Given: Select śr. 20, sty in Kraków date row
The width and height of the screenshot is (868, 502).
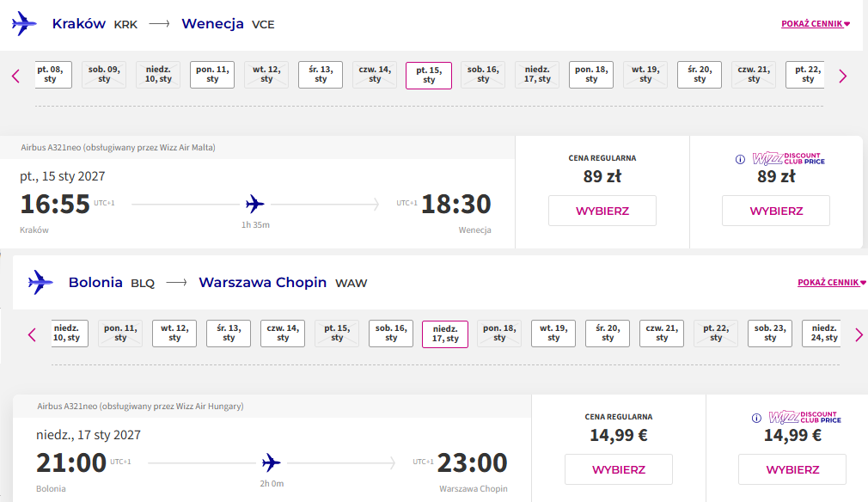Looking at the screenshot, I should point(700,75).
